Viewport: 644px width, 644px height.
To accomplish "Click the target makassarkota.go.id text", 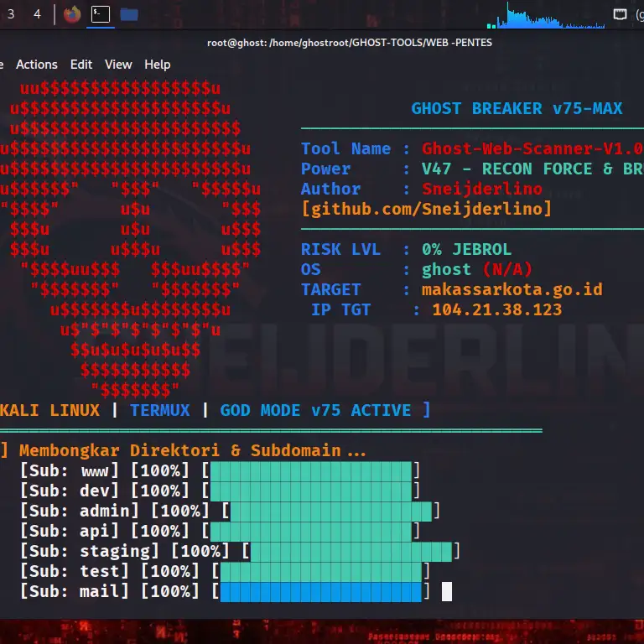I will (x=512, y=289).
